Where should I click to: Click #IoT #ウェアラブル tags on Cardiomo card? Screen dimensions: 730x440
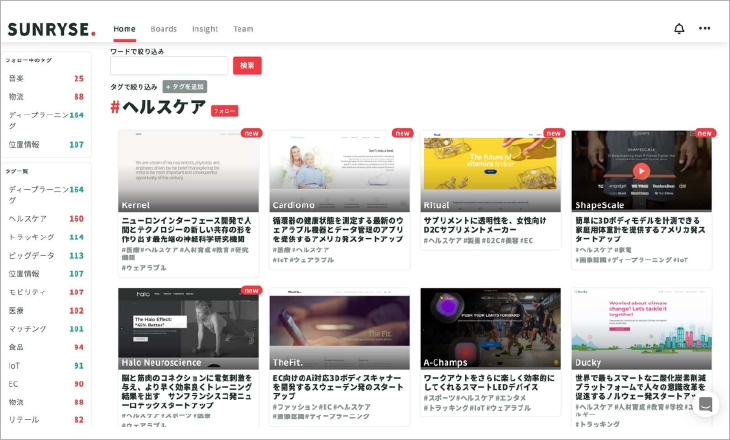pyautogui.click(x=303, y=260)
